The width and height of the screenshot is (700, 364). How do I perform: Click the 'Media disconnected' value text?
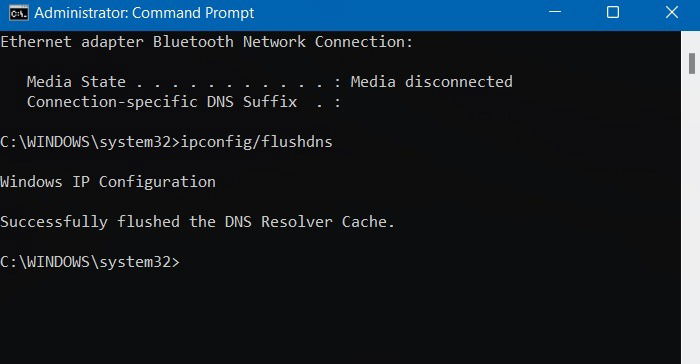(x=431, y=82)
